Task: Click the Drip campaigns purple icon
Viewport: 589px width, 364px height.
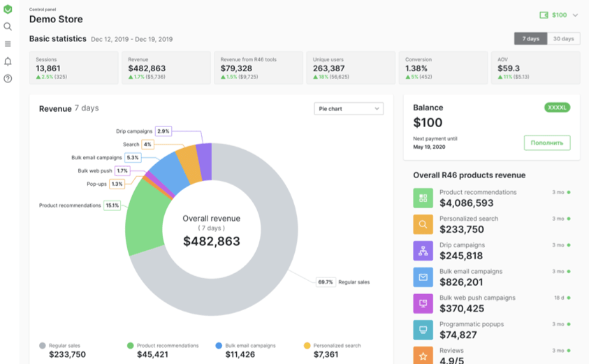Action: (x=423, y=251)
